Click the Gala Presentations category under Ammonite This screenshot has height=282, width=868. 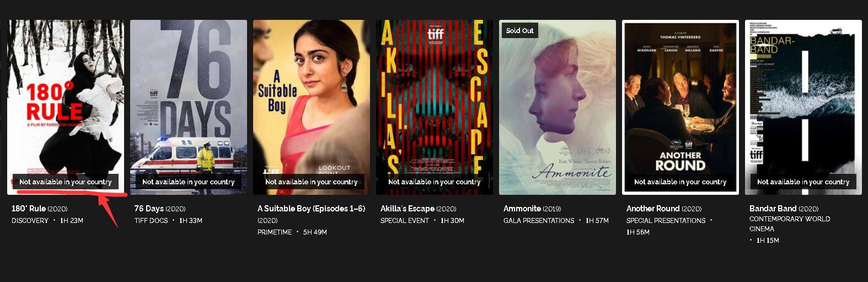tap(539, 220)
